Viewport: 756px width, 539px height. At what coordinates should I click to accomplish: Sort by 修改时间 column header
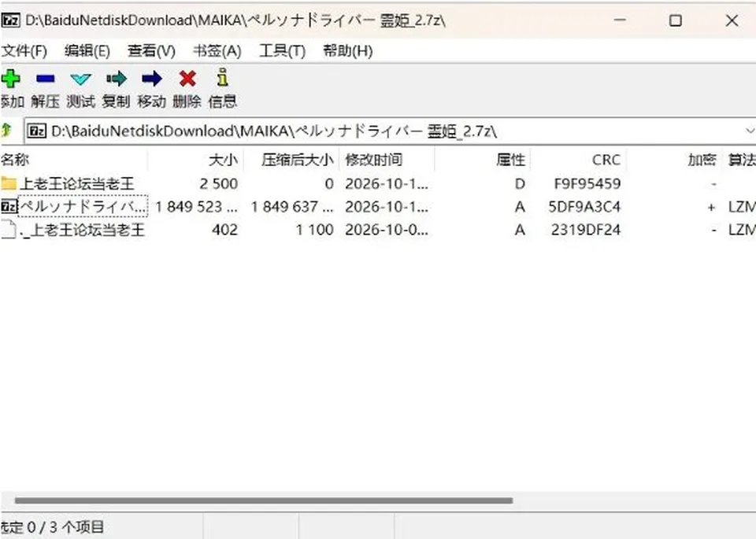coord(387,160)
